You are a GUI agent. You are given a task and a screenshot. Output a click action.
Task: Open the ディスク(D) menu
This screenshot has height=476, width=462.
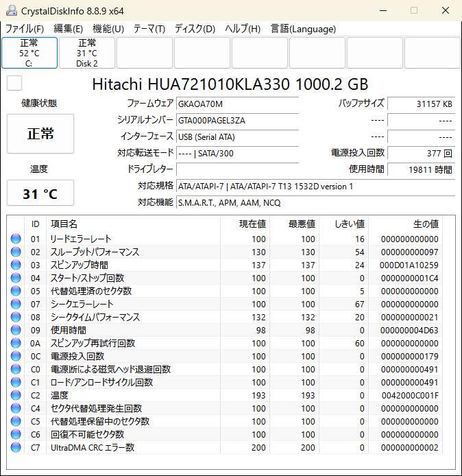(195, 29)
